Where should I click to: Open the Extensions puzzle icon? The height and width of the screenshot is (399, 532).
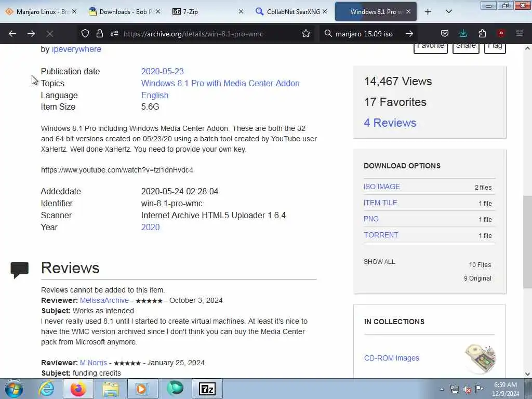pyautogui.click(x=482, y=33)
